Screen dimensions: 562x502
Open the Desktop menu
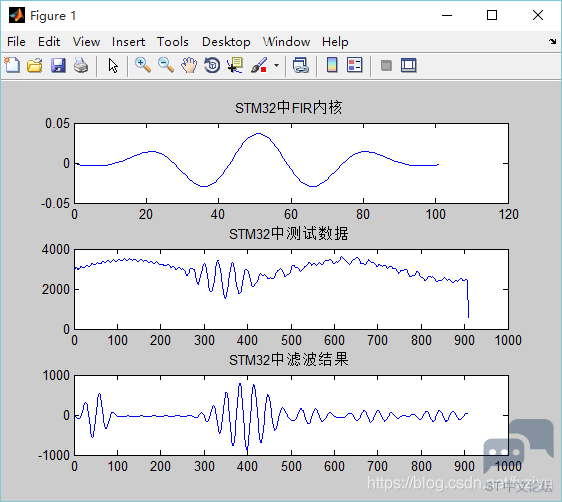226,42
